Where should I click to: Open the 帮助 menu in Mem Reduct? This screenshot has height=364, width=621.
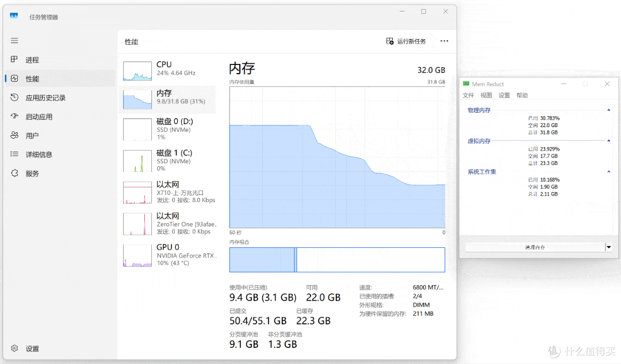point(522,95)
